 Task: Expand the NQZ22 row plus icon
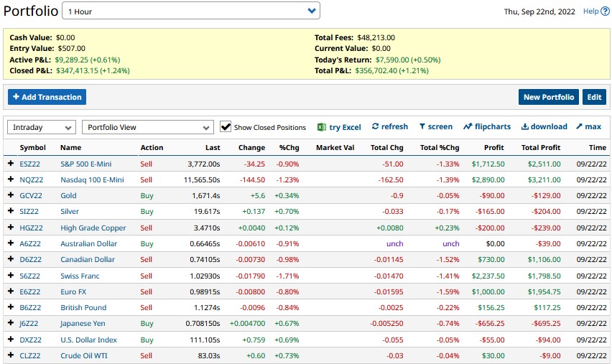11,179
